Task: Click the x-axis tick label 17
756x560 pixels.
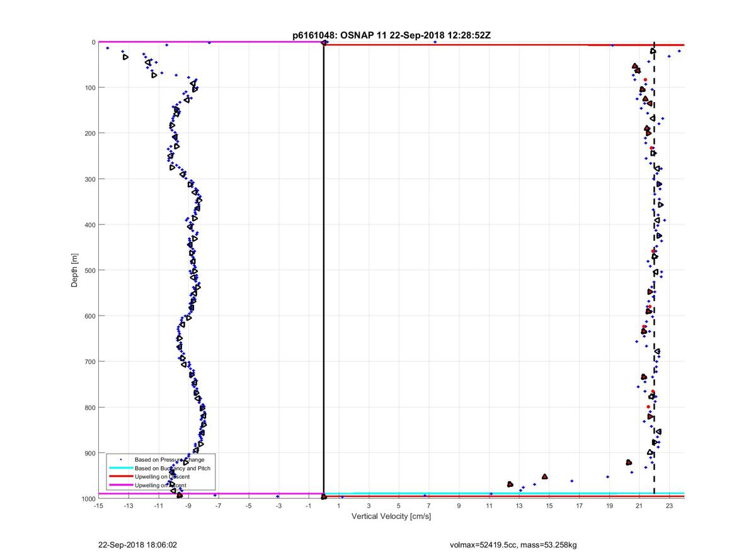Action: (x=580, y=506)
